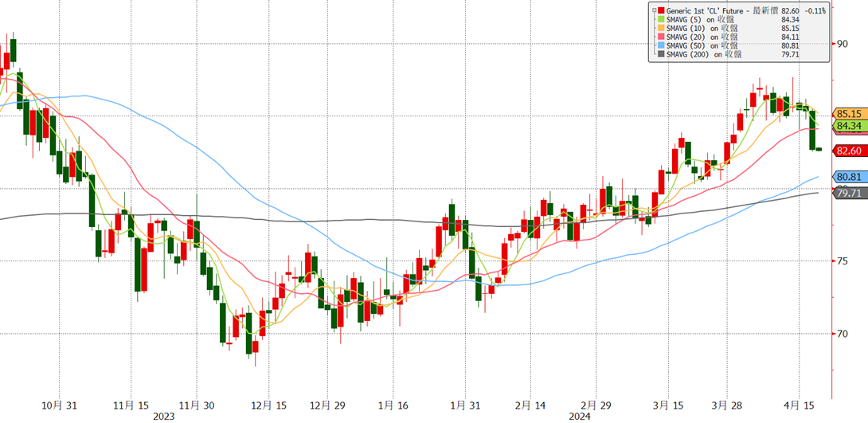Click the gray SMAVG (200) legend swatch

tap(661, 53)
